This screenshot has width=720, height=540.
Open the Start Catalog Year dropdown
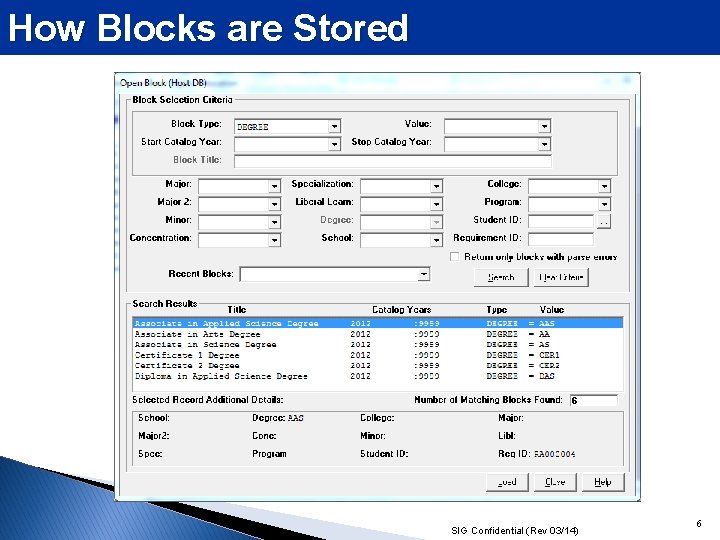tap(334, 144)
